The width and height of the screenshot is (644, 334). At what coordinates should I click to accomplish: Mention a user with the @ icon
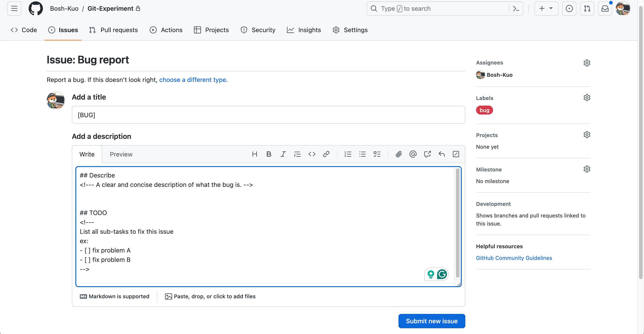click(x=413, y=154)
